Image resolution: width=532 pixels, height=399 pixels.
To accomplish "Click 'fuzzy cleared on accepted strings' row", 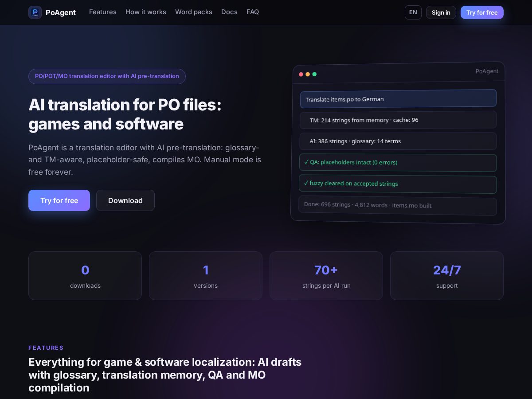I will tap(398, 184).
